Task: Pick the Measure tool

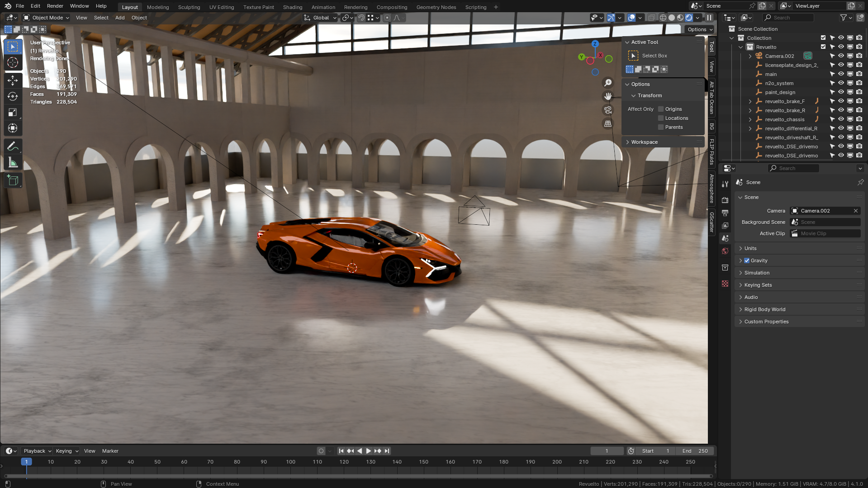Action: click(x=13, y=162)
